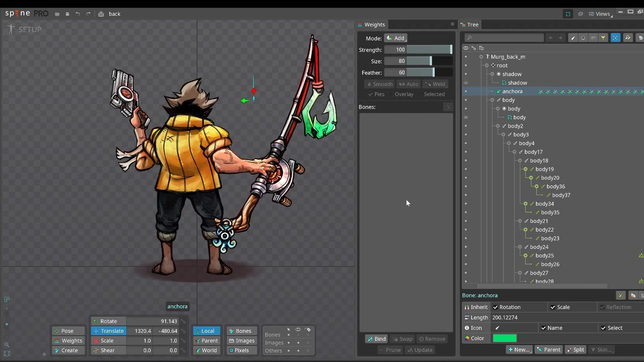Select the Pose tool

pos(68,331)
